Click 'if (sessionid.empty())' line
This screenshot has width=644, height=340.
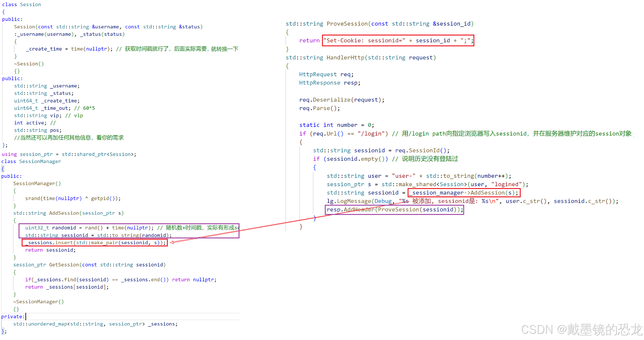pos(385,159)
